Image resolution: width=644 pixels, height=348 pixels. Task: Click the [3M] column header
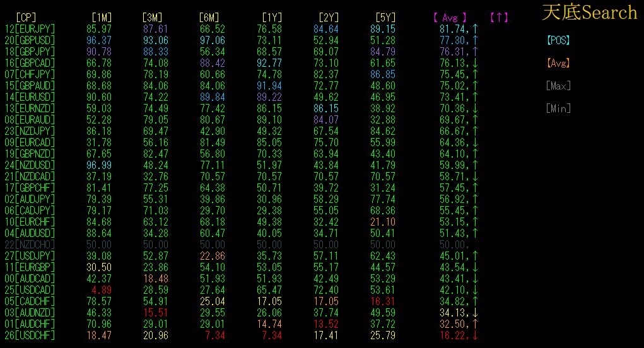153,18
